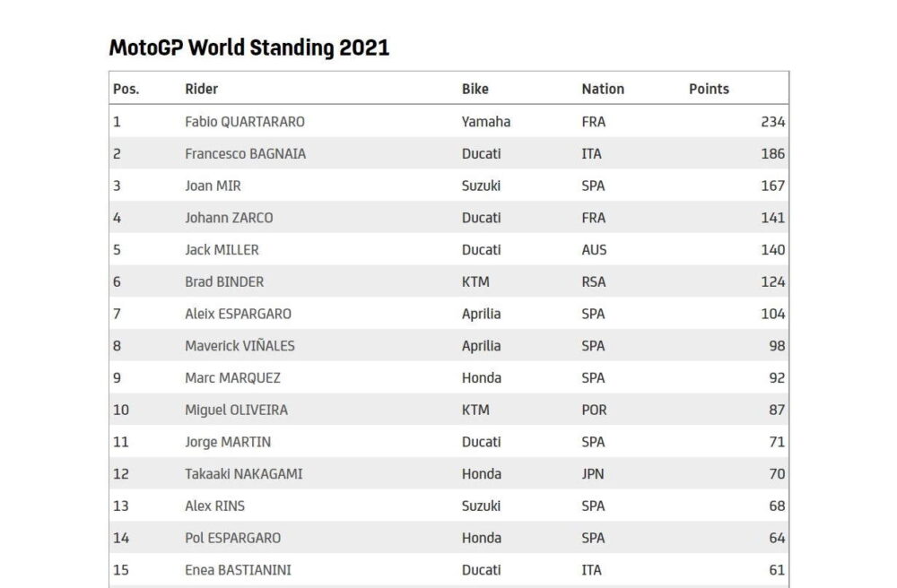
Task: Select Miguel OLIVEIRA rider name
Action: [x=236, y=410]
